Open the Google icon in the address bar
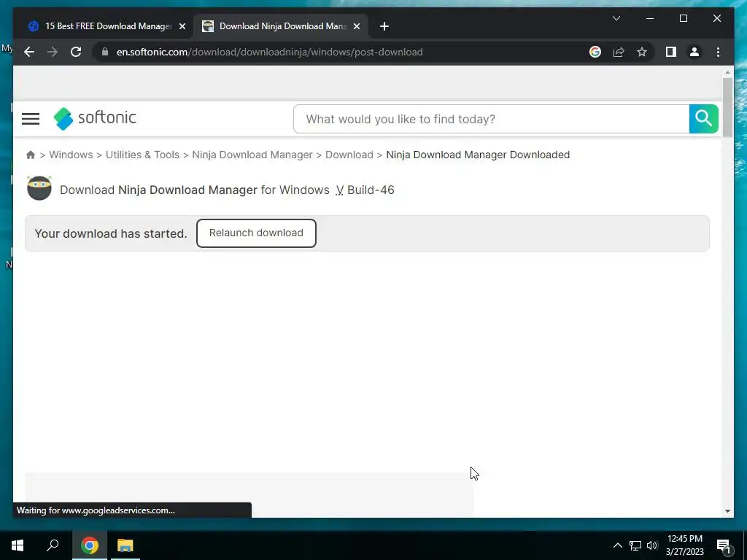Screen dimensions: 747x560 click(595, 52)
